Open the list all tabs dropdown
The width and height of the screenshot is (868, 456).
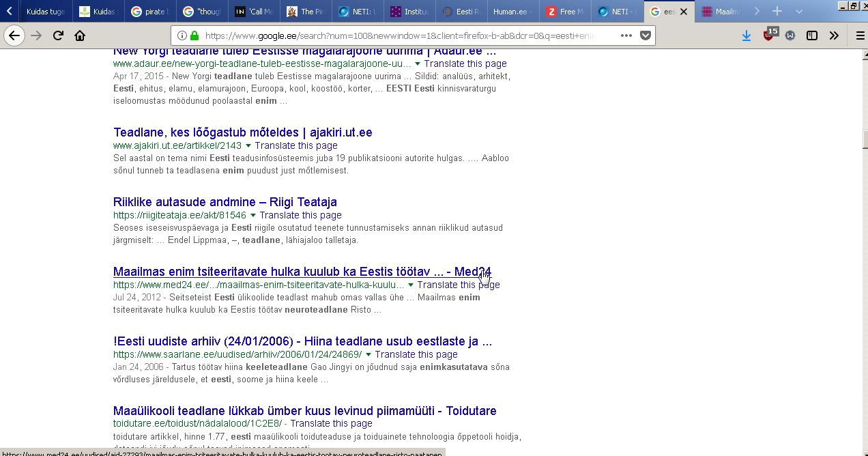coord(799,12)
